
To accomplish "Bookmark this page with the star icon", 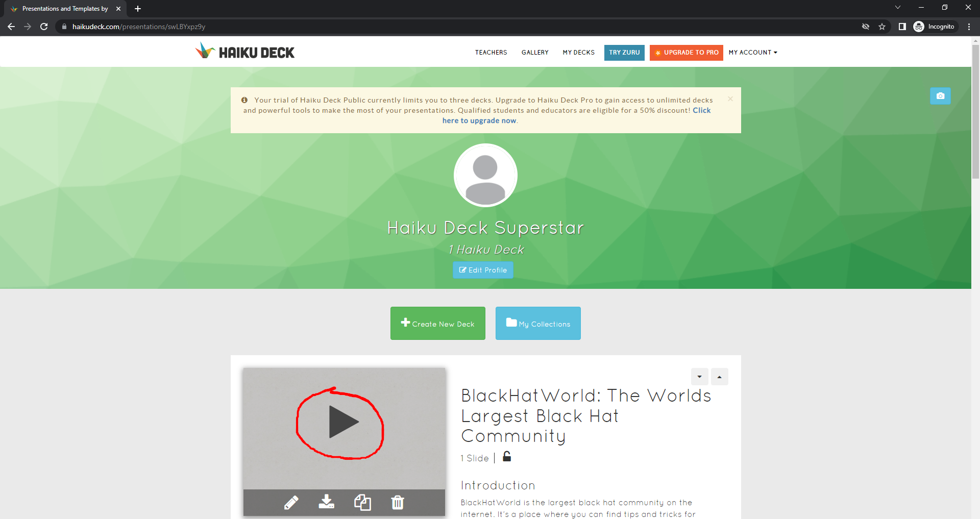I will tap(882, 27).
